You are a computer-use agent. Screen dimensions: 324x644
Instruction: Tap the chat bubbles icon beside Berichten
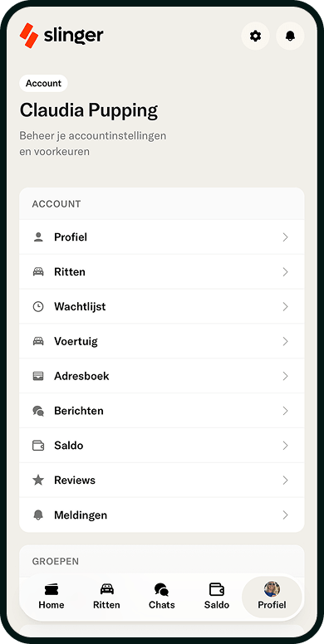[38, 411]
